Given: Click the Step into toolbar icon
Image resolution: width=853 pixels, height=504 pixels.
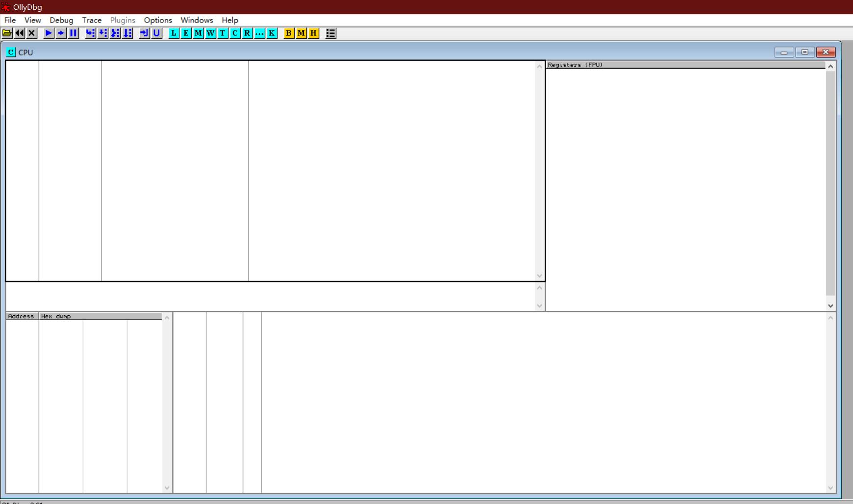Looking at the screenshot, I should coord(91,33).
